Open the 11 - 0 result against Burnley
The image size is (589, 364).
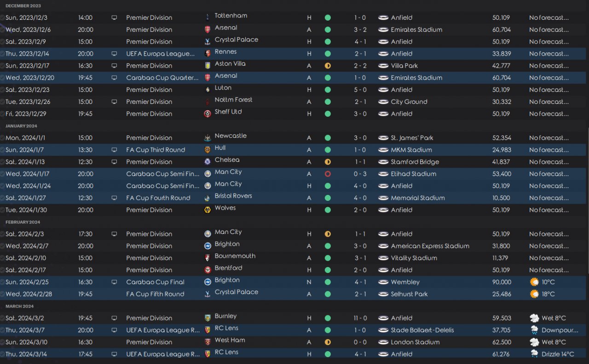360,318
